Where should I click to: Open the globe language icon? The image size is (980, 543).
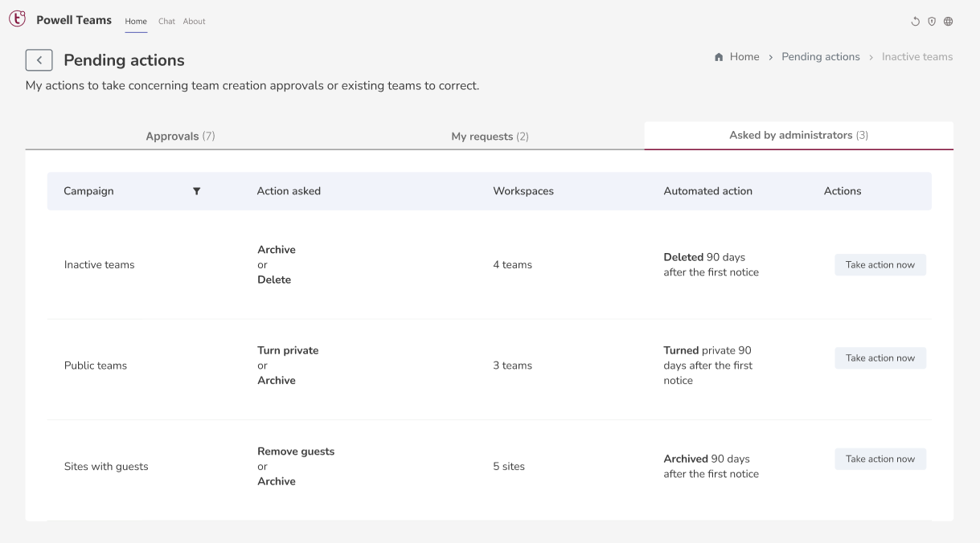coord(949,22)
